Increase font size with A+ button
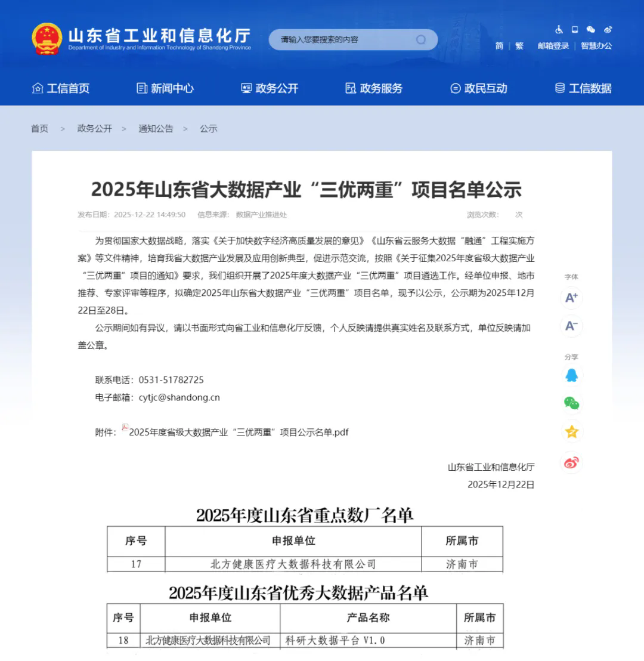The width and height of the screenshot is (644, 661). click(571, 298)
